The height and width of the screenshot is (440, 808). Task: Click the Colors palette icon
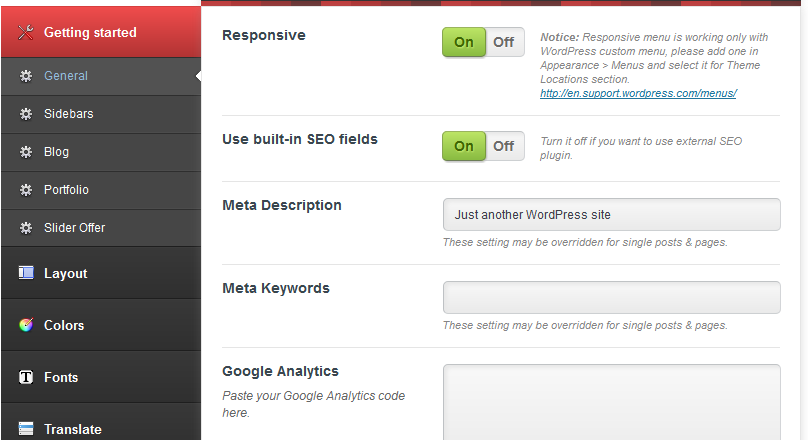point(26,325)
